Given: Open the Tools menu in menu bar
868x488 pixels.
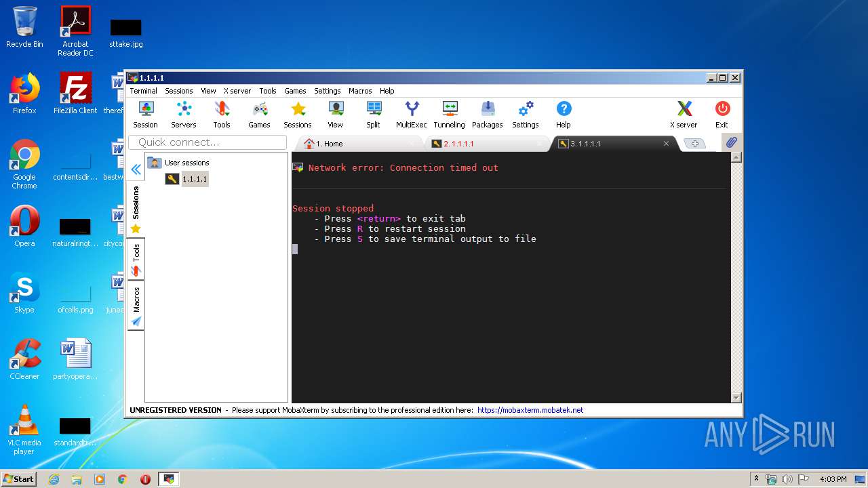Looking at the screenshot, I should click(x=268, y=91).
